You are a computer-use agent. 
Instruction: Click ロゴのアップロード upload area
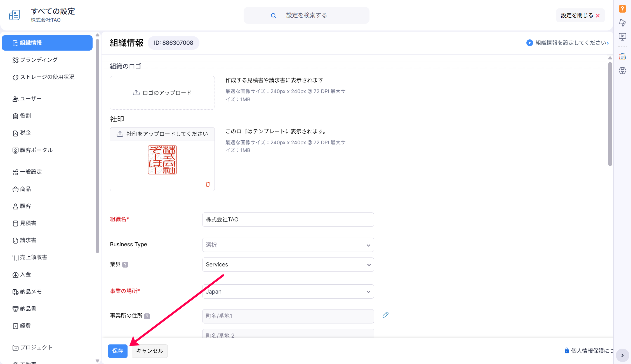click(x=162, y=93)
